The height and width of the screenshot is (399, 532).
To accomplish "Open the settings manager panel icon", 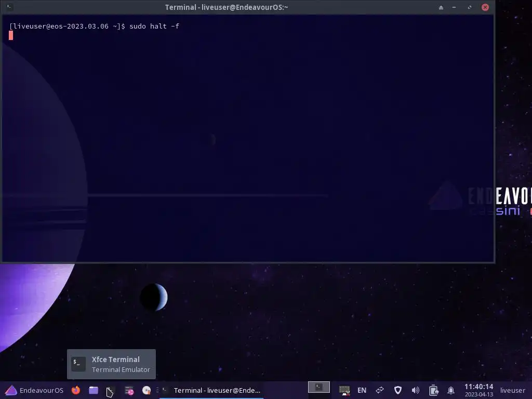I will 129,391.
